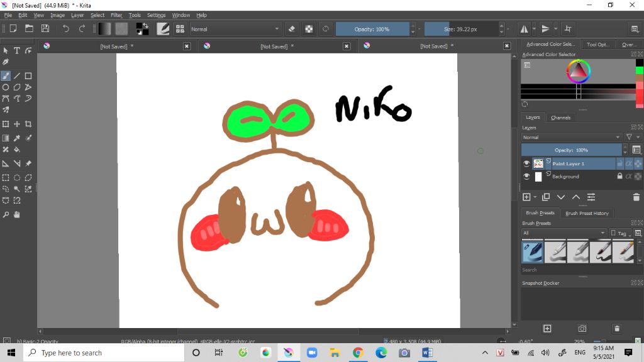Hide the Background layer visibility

[526, 177]
